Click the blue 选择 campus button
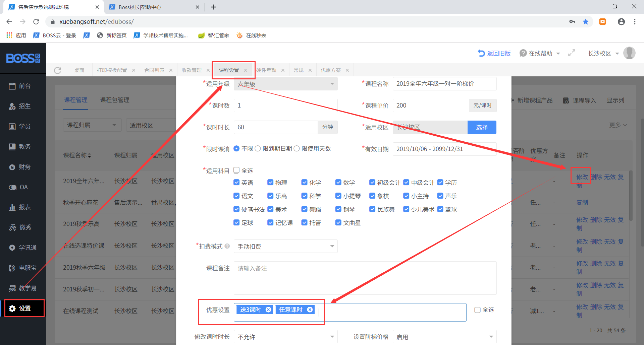This screenshot has width=644, height=345. [482, 127]
